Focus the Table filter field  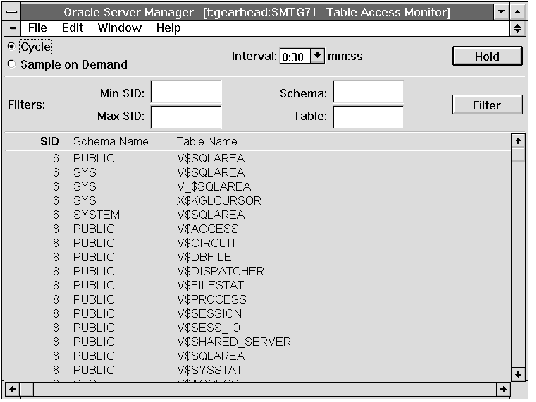point(368,117)
